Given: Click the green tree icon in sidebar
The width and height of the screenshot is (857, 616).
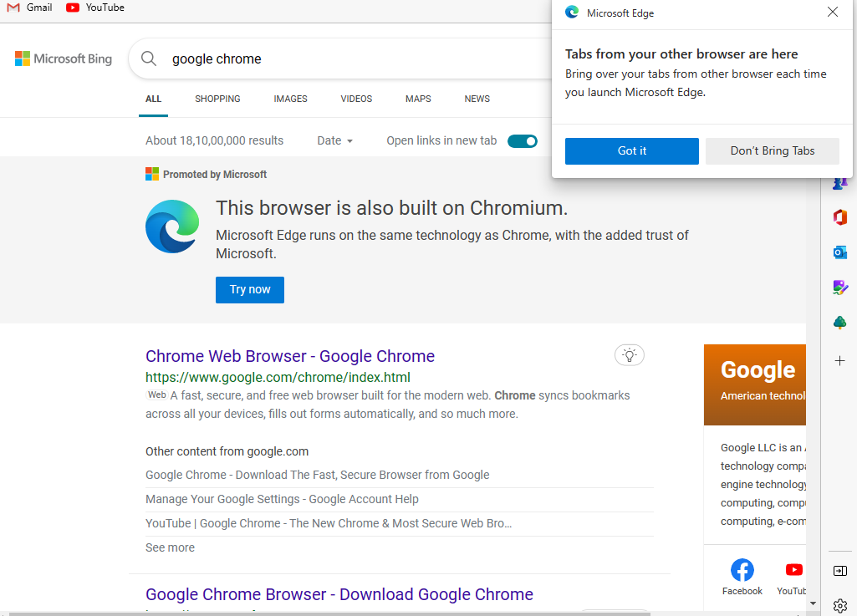Looking at the screenshot, I should click(x=840, y=323).
